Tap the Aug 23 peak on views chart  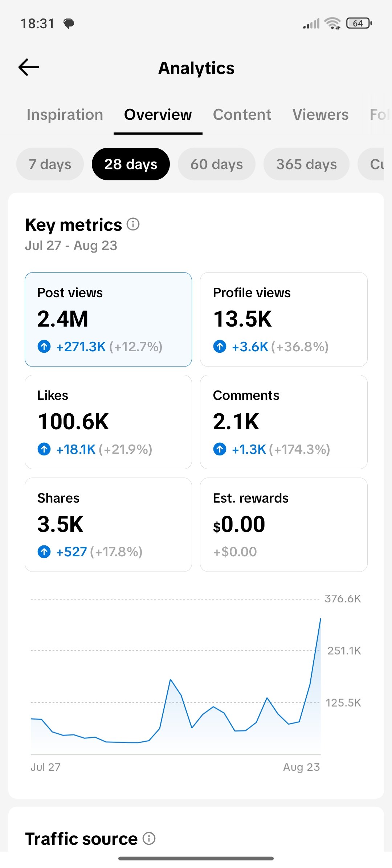320,619
